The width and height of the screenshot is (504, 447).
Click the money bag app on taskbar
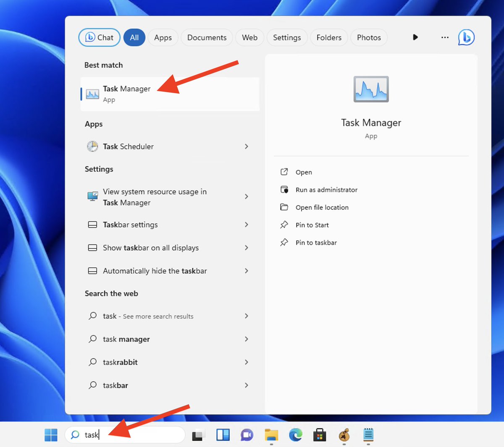pyautogui.click(x=344, y=435)
